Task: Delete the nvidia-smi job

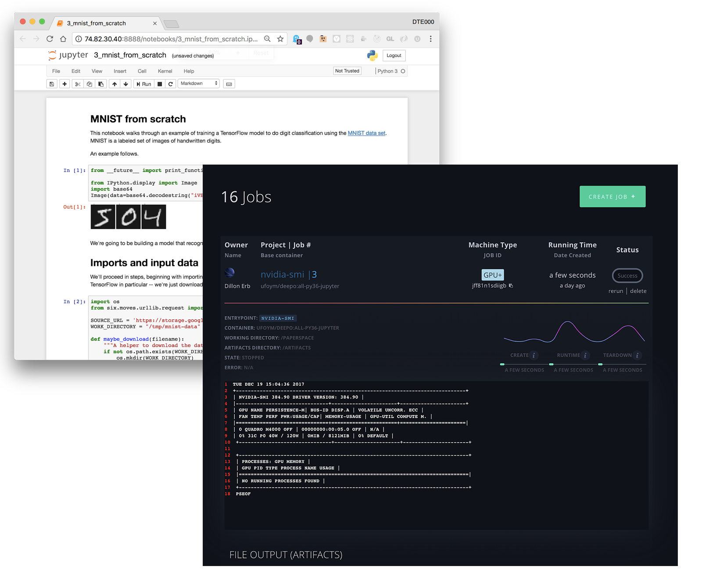Action: click(638, 291)
